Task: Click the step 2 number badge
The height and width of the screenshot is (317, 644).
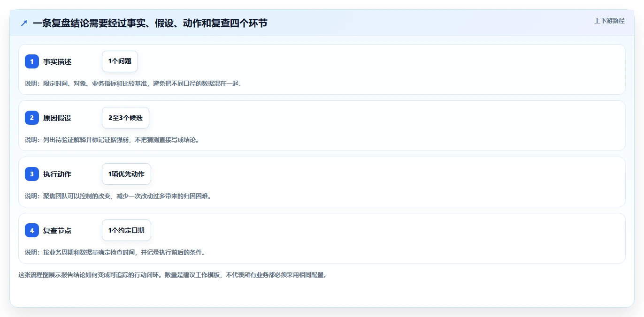Action: (32, 118)
